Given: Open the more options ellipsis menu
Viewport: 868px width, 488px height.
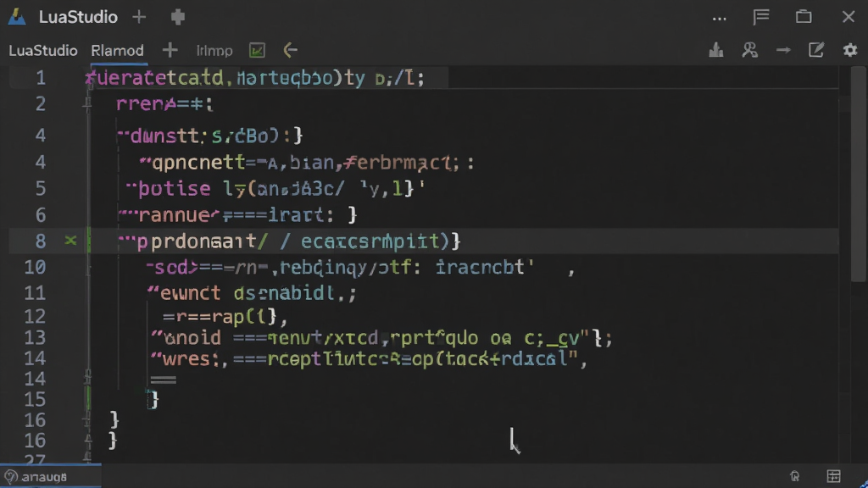Looking at the screenshot, I should [x=719, y=19].
